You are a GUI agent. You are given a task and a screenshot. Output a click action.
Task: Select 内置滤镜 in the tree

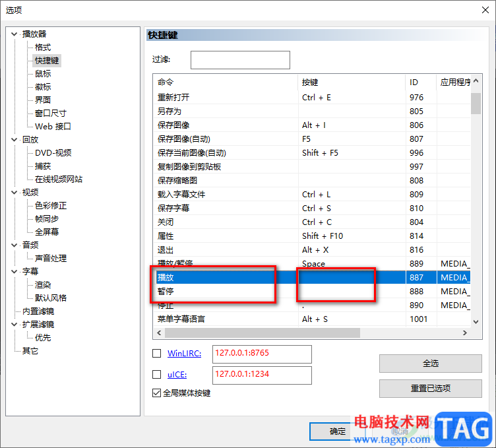(x=38, y=311)
